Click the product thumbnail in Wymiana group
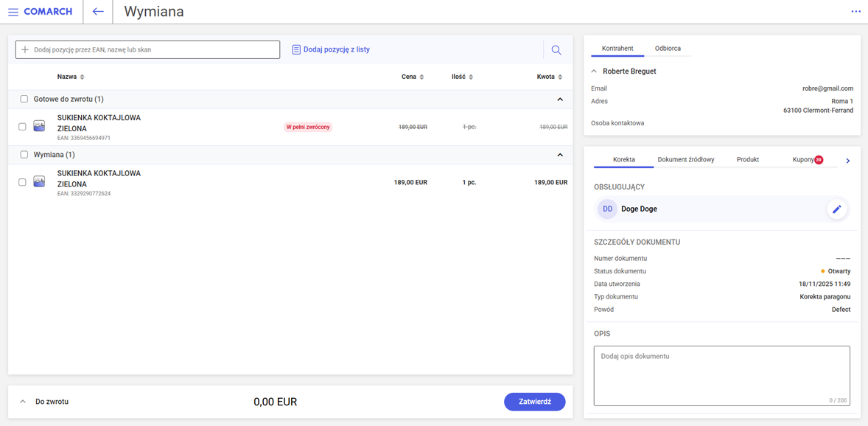The image size is (868, 426). [x=39, y=182]
